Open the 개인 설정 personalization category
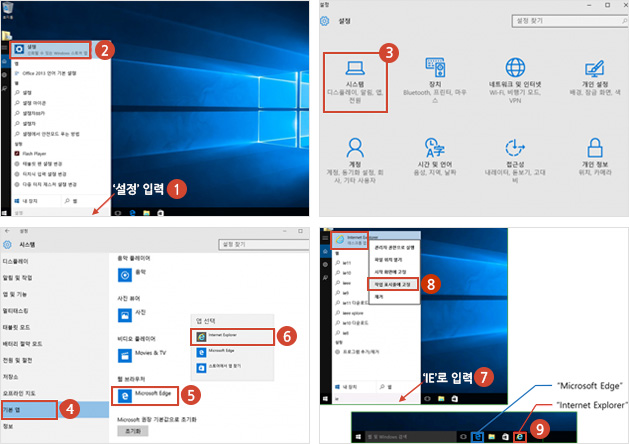 [595, 77]
